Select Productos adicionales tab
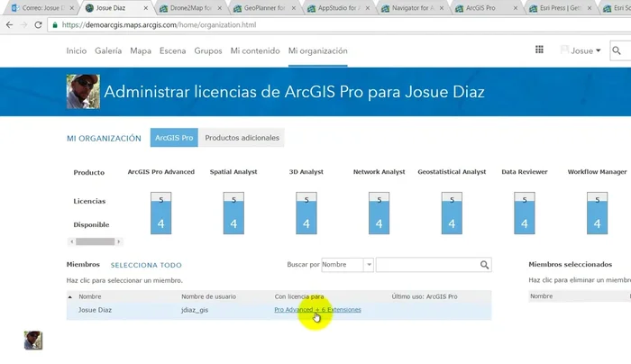The width and height of the screenshot is (631, 364). 242,138
